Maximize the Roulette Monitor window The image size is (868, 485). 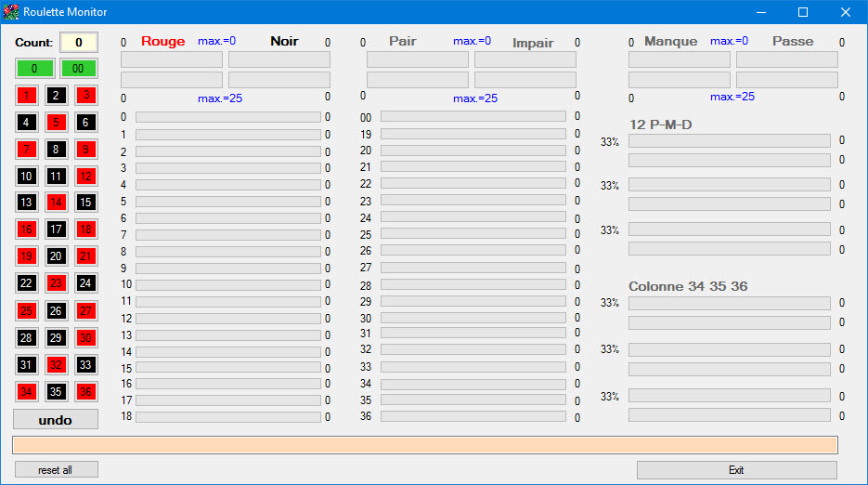pyautogui.click(x=803, y=12)
